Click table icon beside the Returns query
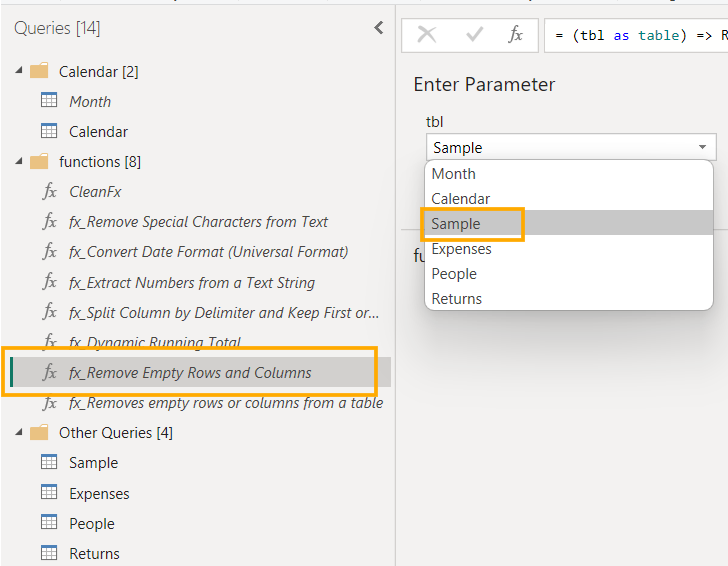This screenshot has height=566, width=728. coord(49,553)
